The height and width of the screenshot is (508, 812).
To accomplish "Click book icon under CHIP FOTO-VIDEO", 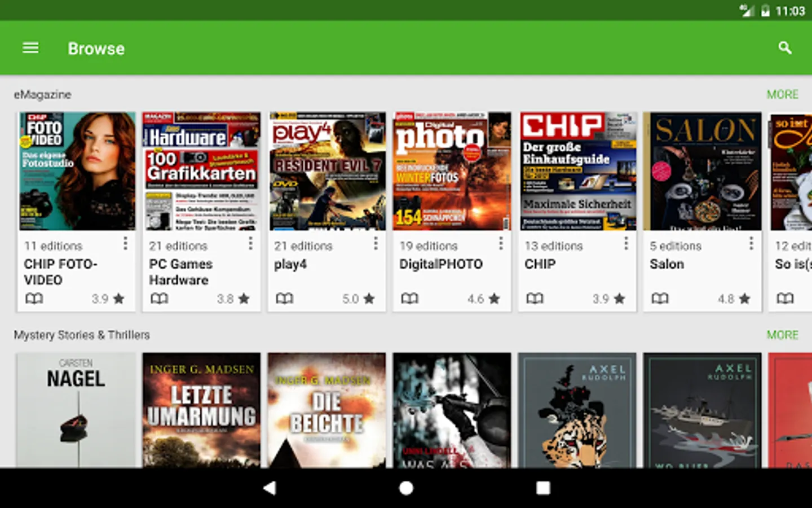I will [x=34, y=298].
